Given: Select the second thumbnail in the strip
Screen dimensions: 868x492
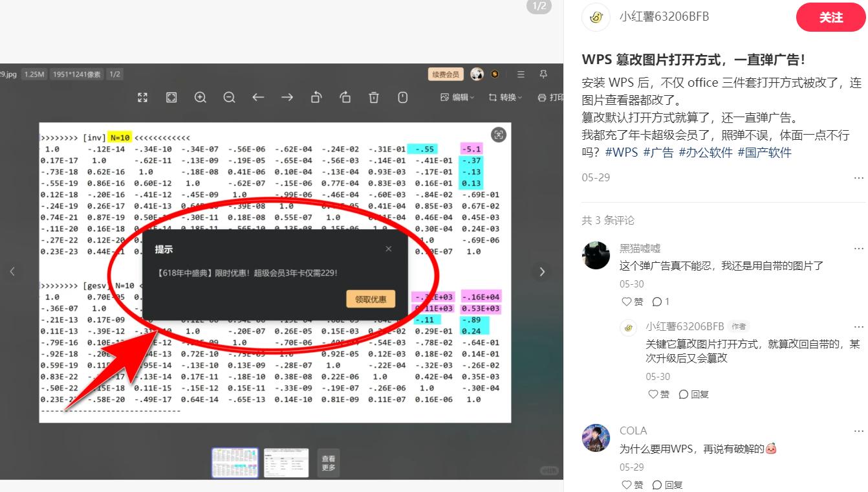Looking at the screenshot, I should click(x=286, y=463).
